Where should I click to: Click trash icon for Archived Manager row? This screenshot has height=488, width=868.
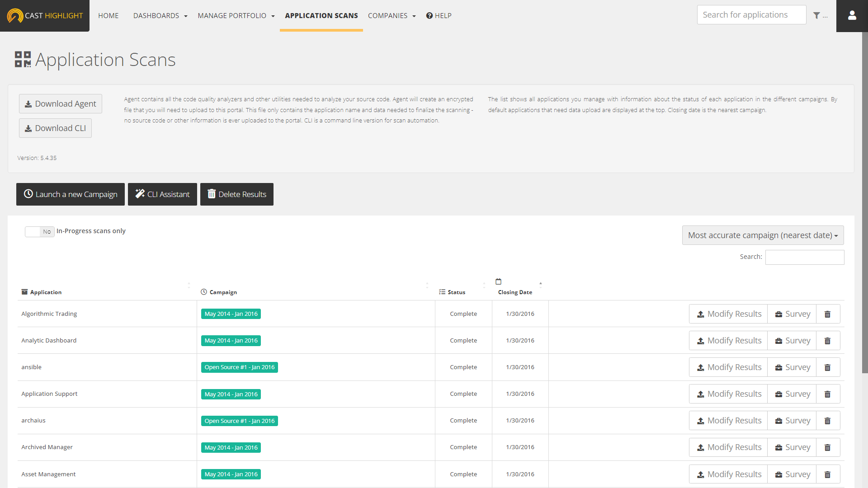(828, 447)
